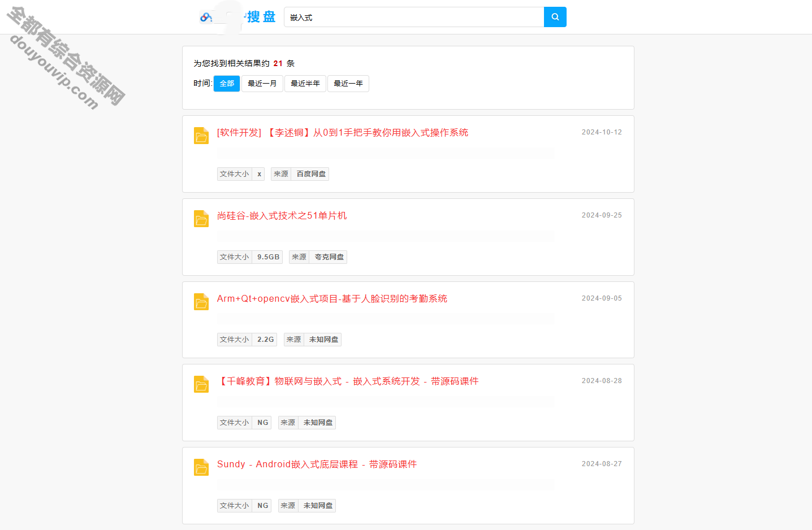Click the date 2024-09-25

[x=602, y=215]
